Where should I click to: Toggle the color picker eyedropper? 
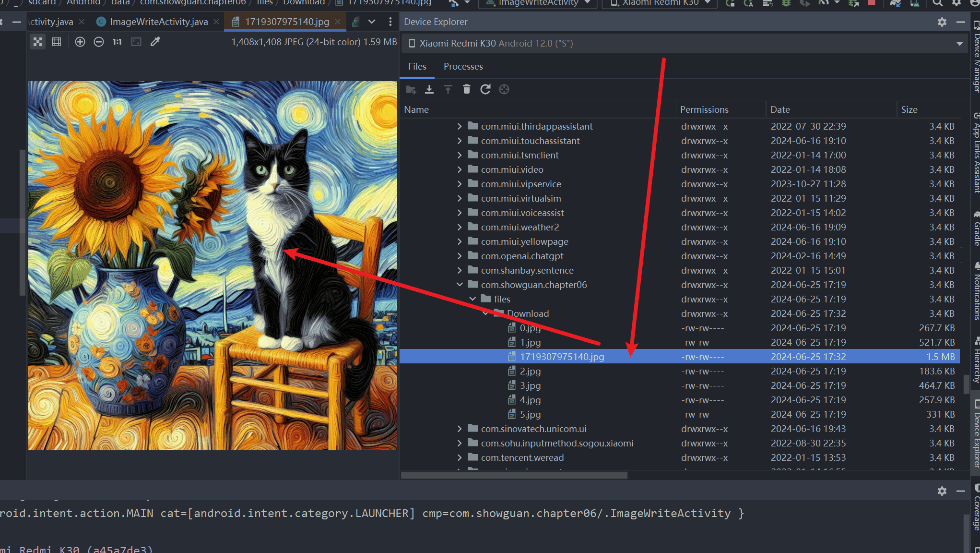pyautogui.click(x=155, y=42)
